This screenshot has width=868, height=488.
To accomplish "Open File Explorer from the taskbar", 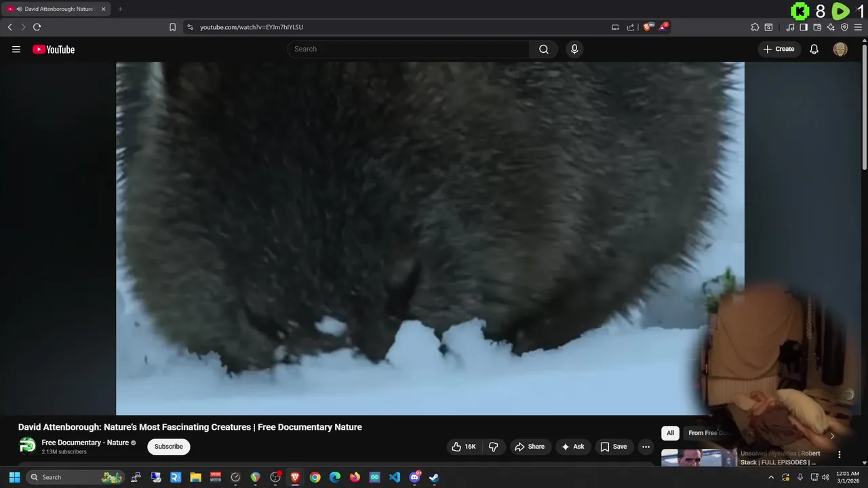I will click(x=195, y=477).
